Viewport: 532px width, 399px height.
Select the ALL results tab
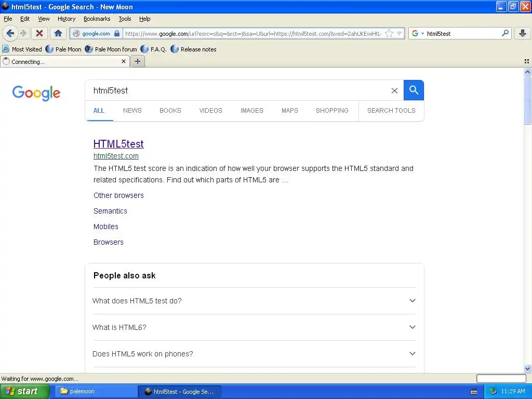point(99,111)
